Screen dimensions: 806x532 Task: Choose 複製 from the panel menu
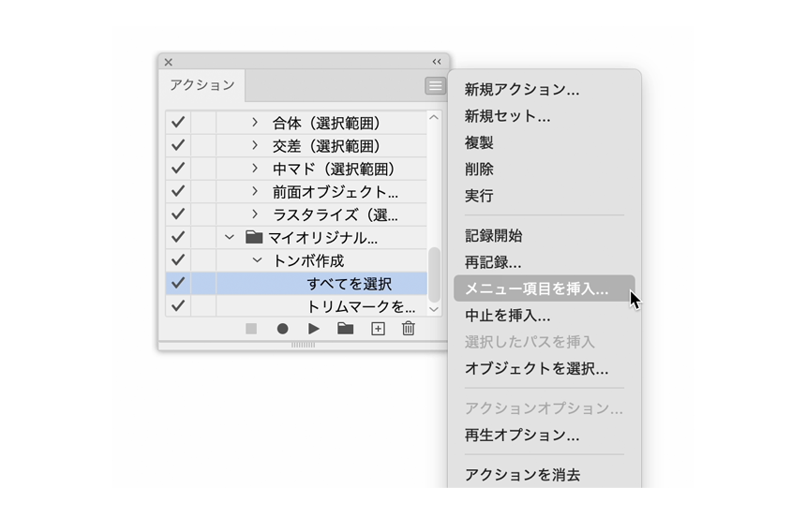(479, 142)
